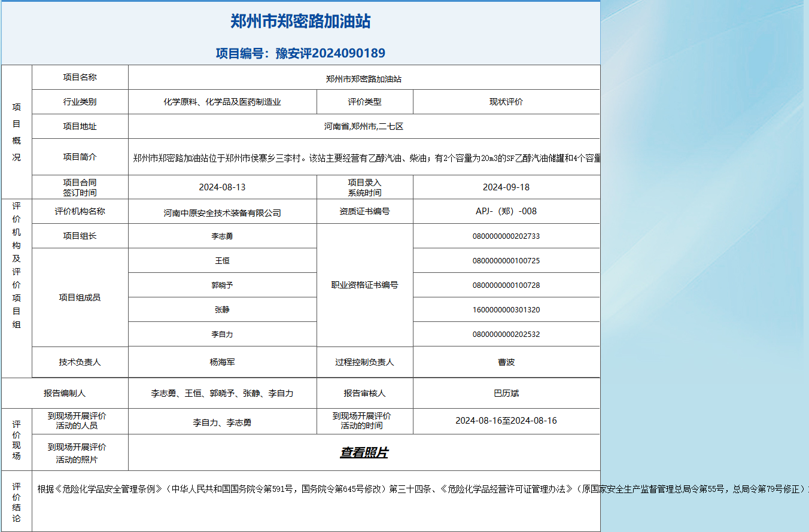Select team member 王恒
This screenshot has height=532, width=809.
[x=222, y=261]
